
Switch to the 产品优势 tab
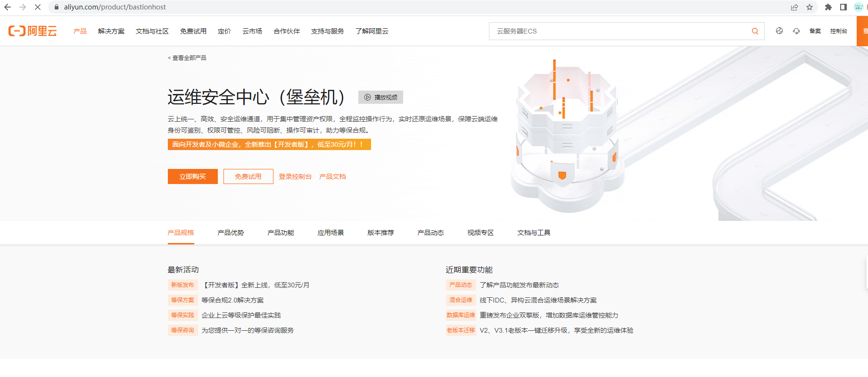click(x=231, y=233)
